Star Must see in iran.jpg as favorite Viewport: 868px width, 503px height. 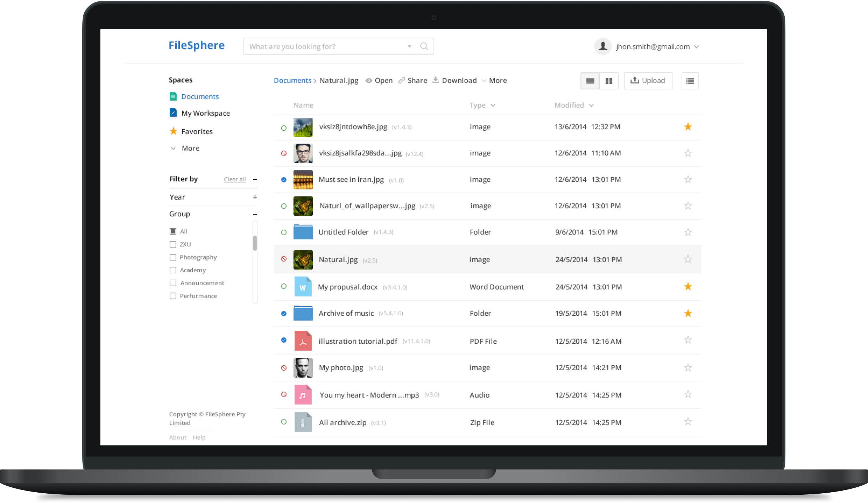tap(688, 179)
